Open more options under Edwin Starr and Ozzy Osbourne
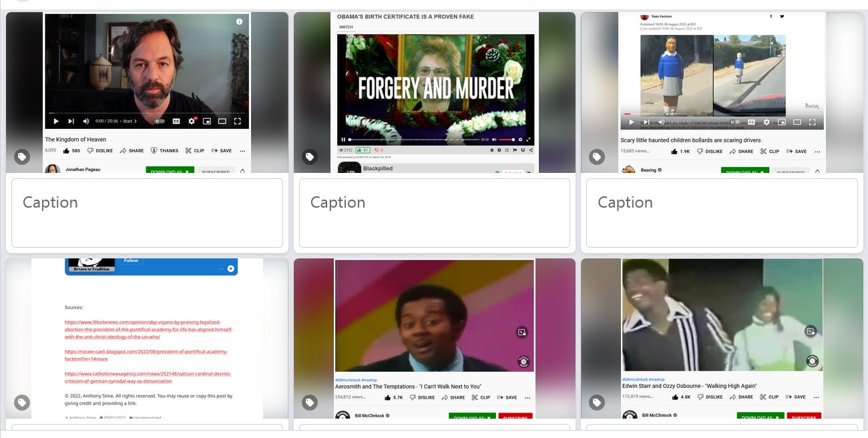This screenshot has height=438, width=868. [x=817, y=397]
